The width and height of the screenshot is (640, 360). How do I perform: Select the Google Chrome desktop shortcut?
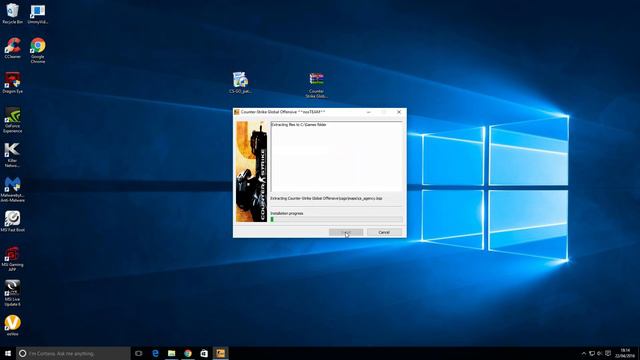(38, 51)
